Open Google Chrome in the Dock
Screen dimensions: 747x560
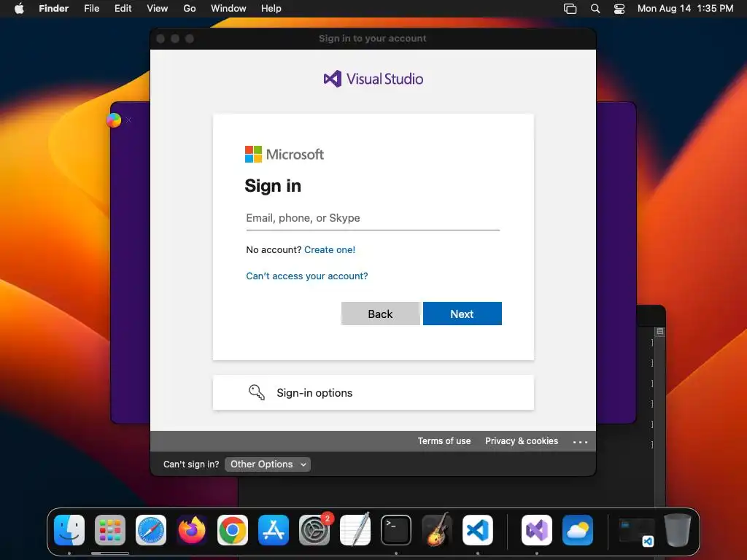click(233, 530)
